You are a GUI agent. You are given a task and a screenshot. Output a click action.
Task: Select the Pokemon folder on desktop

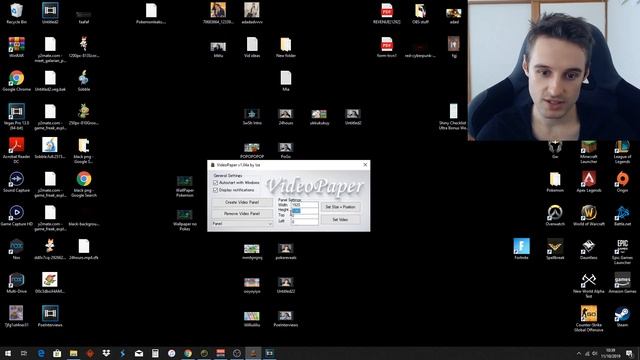(x=555, y=182)
